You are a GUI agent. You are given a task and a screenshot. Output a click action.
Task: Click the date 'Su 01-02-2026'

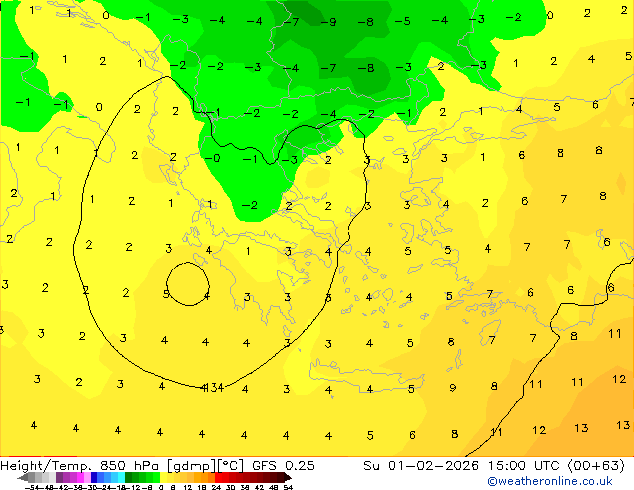[x=421, y=465]
